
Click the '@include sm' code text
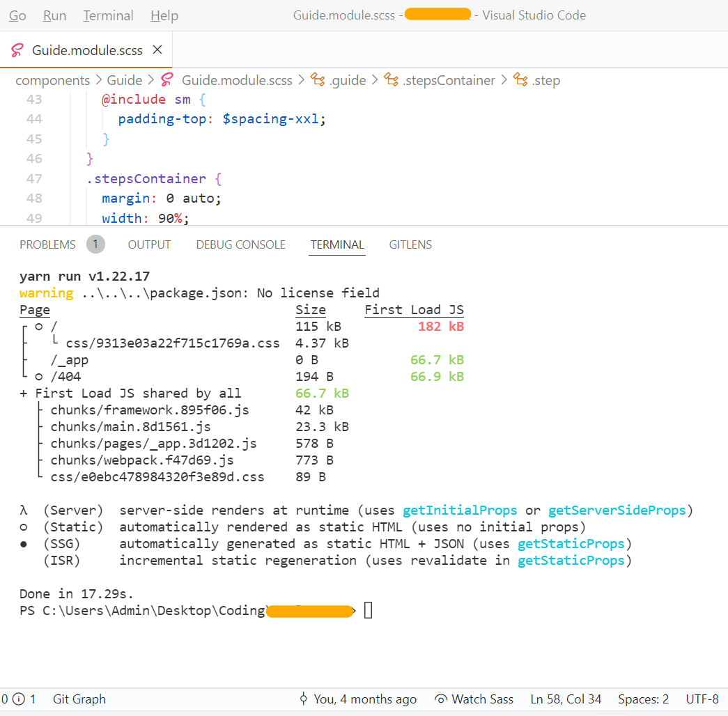[146, 100]
